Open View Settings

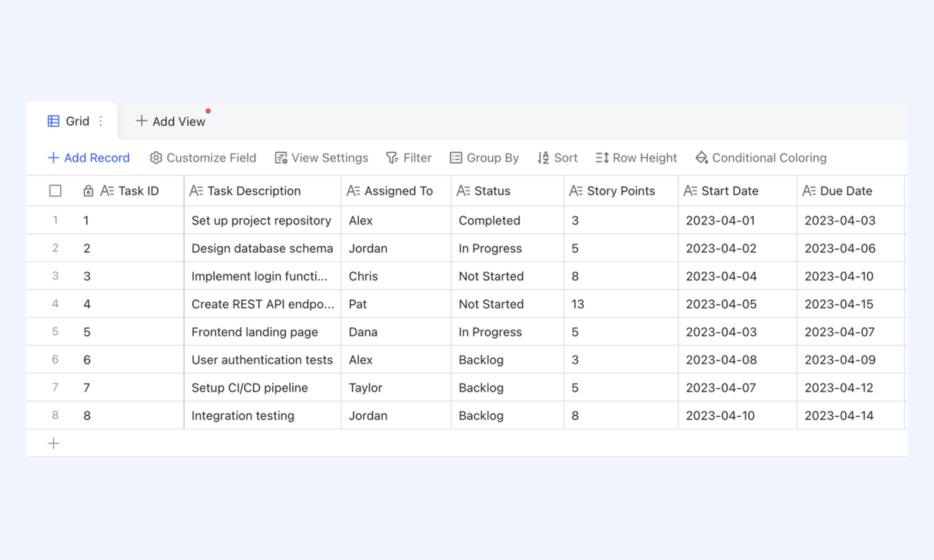tap(322, 158)
